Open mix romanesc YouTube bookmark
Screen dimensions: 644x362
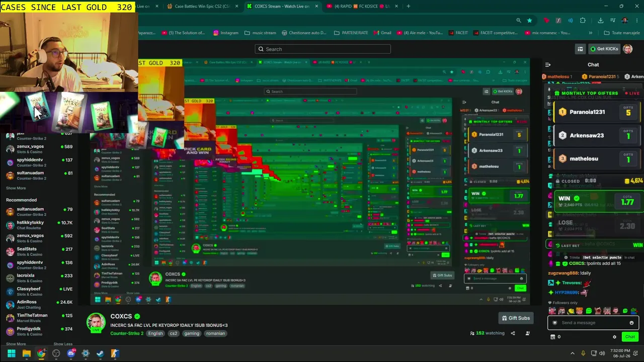tap(548, 33)
